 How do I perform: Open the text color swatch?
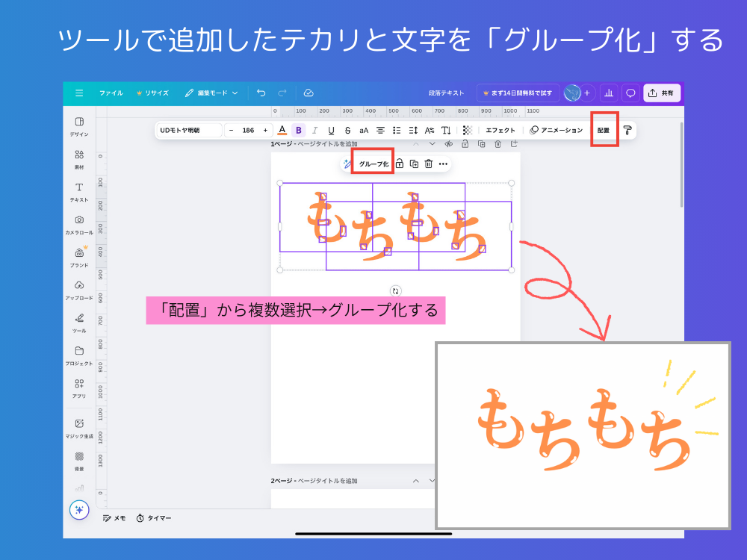282,130
